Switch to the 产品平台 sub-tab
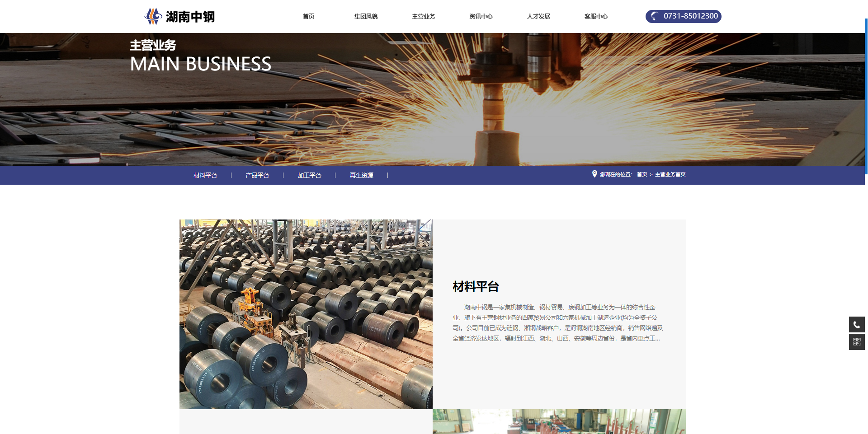 pos(257,175)
